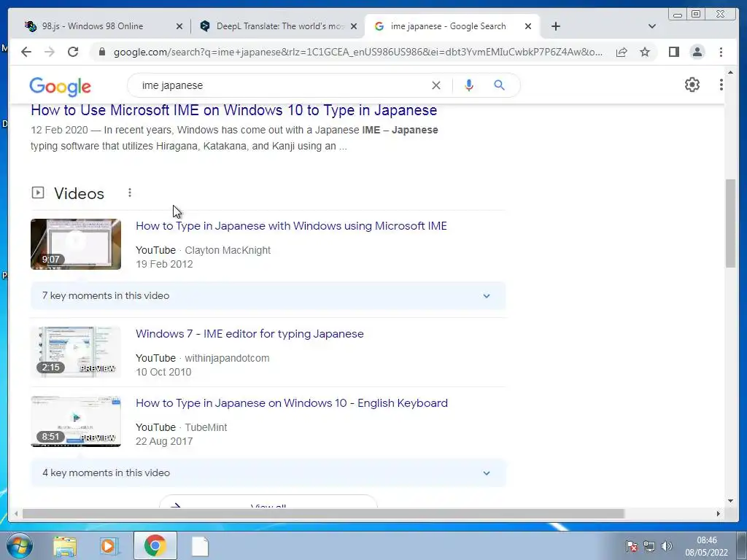Open How to Use Microsoft IME on Windows 10 result
The height and width of the screenshot is (560, 747).
tap(234, 110)
